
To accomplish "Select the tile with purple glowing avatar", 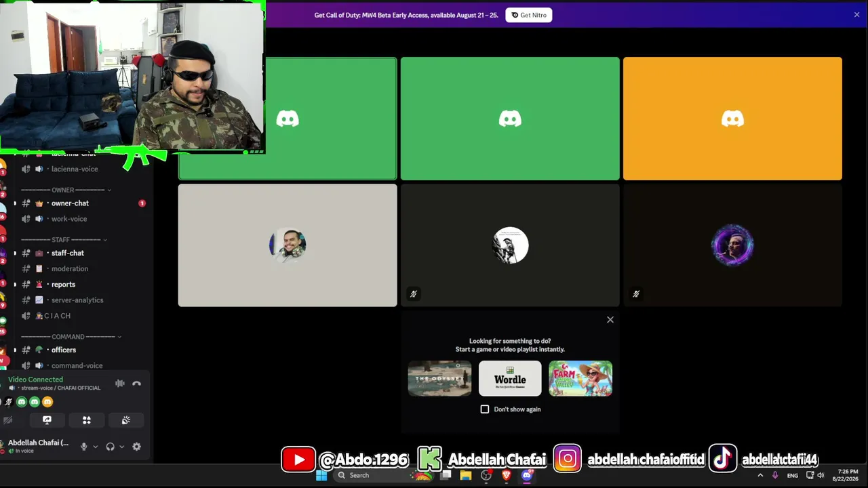I will click(x=732, y=245).
